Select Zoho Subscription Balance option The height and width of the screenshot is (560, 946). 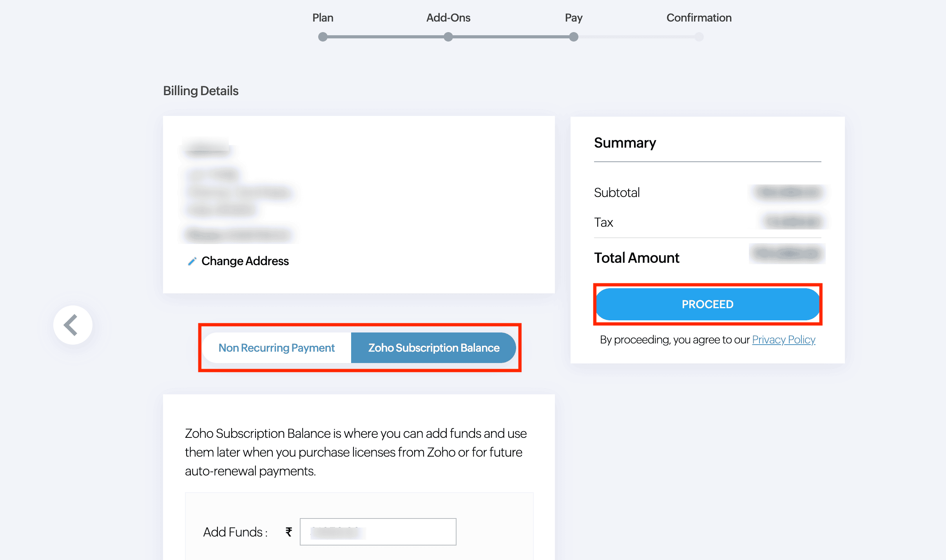point(433,347)
